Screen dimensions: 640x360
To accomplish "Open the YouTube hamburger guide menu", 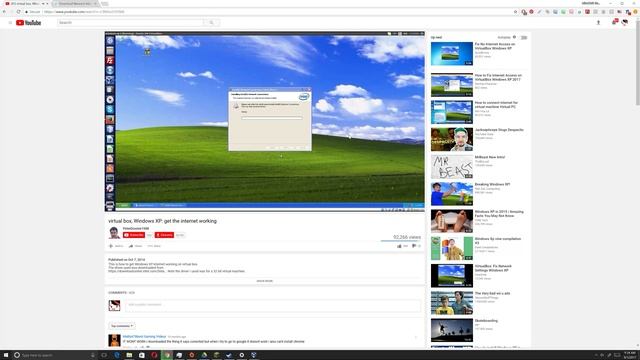I will pyautogui.click(x=10, y=23).
